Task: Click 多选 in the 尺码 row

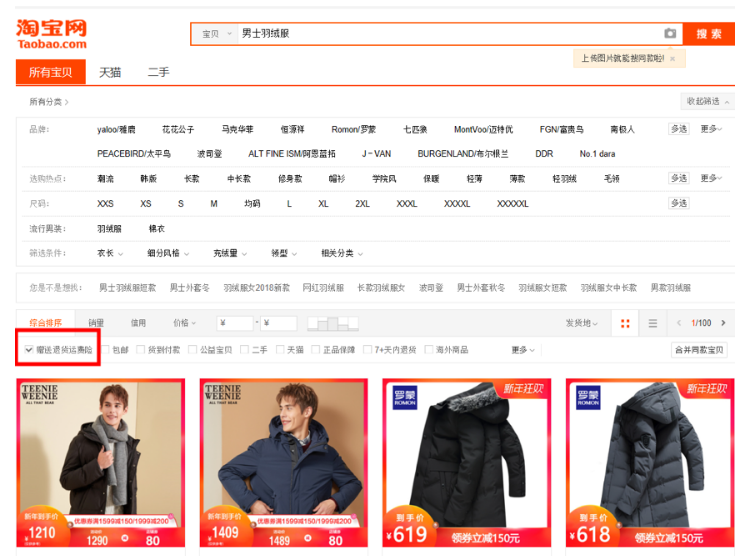Action: [x=679, y=203]
